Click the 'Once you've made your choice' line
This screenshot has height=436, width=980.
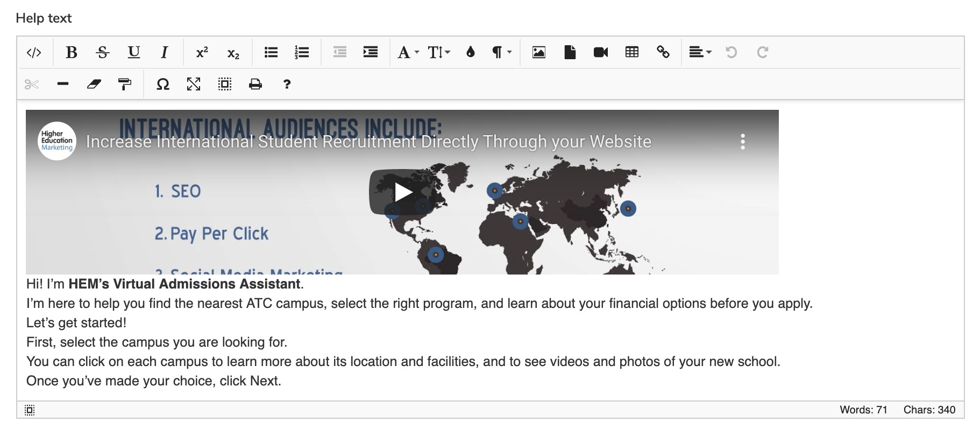[x=154, y=381]
